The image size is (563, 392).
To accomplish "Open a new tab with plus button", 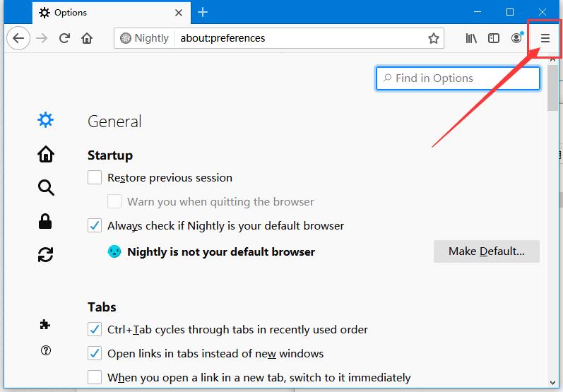I will point(203,12).
